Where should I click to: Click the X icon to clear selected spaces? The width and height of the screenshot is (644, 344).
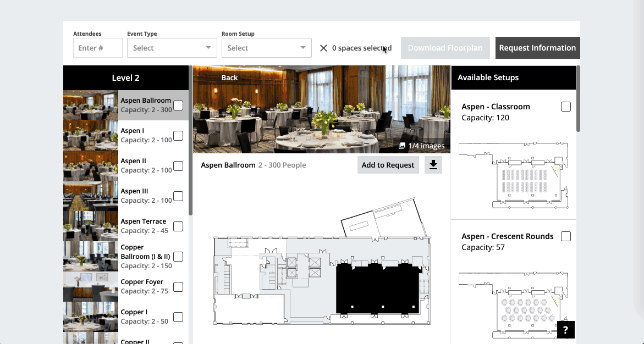pyautogui.click(x=323, y=48)
